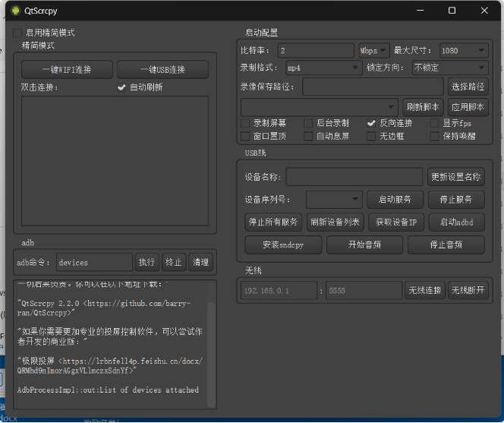Click the 停止音频 button
The width and height of the screenshot is (504, 423).
[x=446, y=245]
